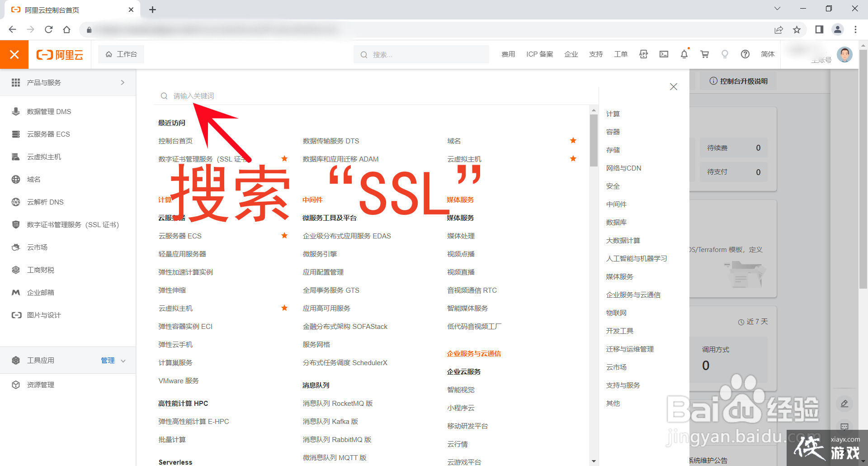Open the 企业 menu

pyautogui.click(x=571, y=54)
